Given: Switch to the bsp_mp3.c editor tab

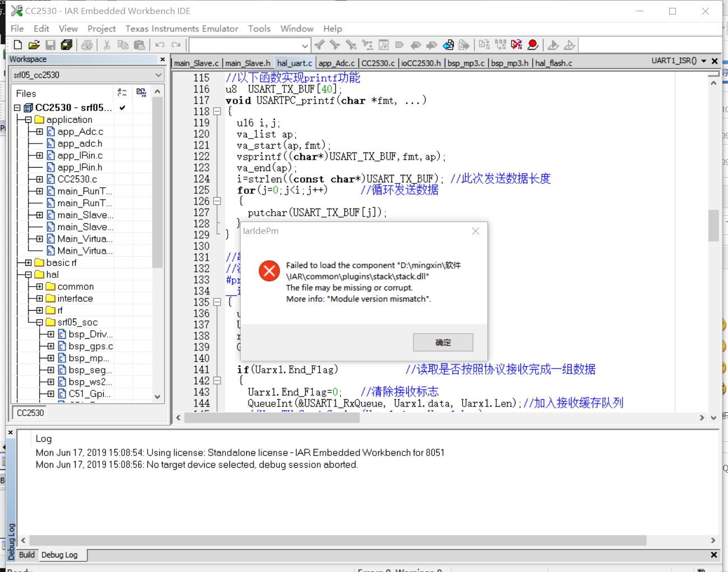Looking at the screenshot, I should coord(466,63).
